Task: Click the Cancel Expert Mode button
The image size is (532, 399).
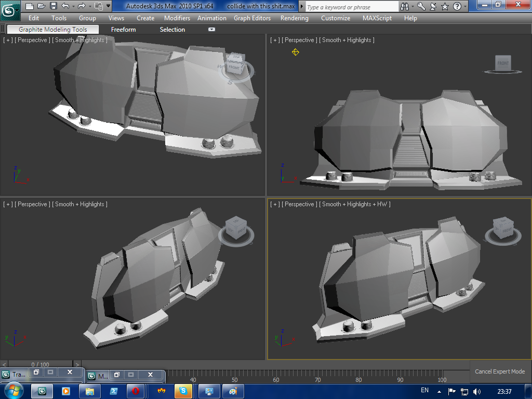Action: click(500, 371)
